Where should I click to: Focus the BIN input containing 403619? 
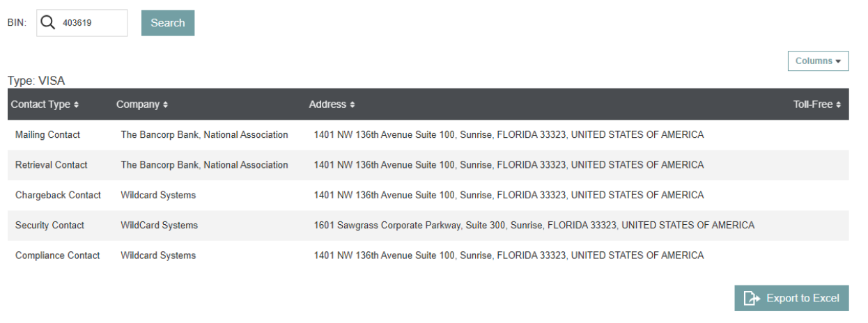click(x=91, y=23)
